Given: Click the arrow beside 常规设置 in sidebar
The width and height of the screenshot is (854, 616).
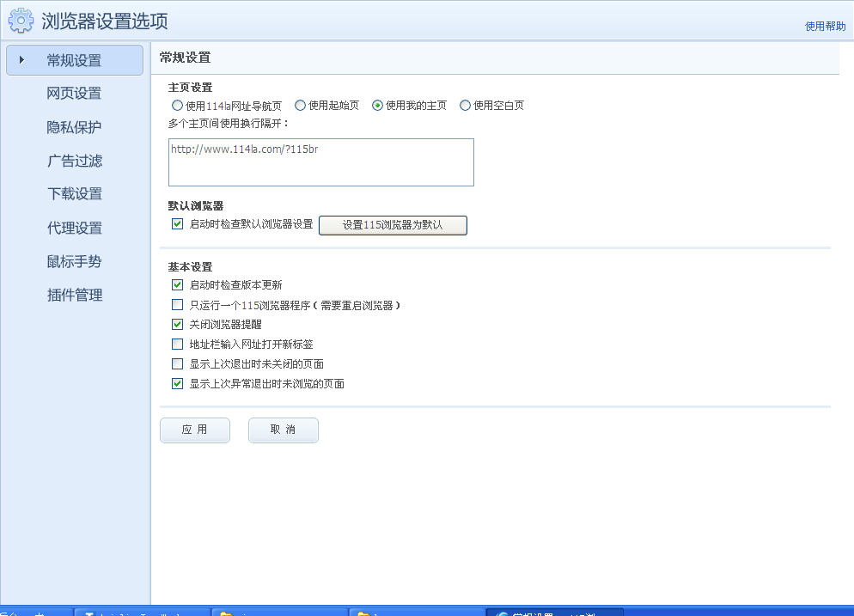Looking at the screenshot, I should pos(21,60).
